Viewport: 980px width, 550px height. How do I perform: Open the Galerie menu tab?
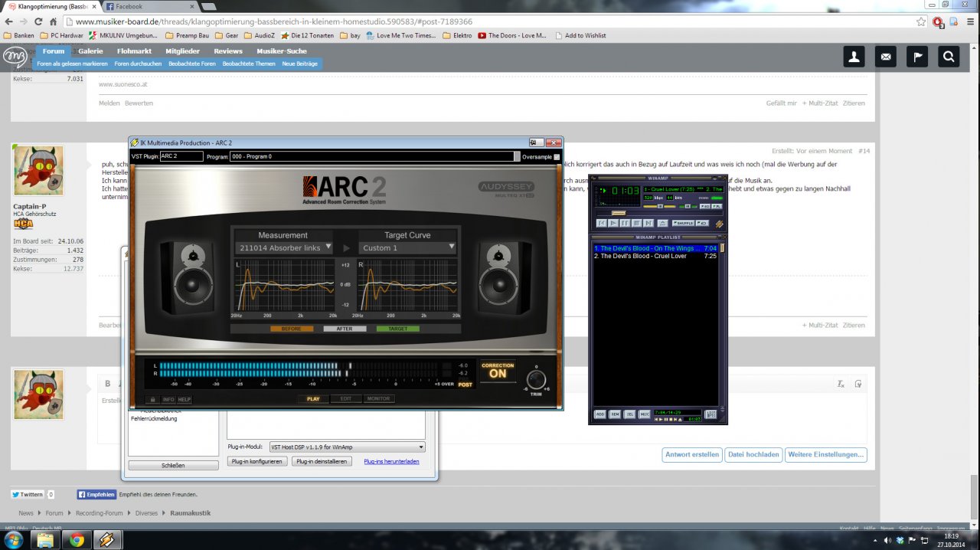[90, 51]
